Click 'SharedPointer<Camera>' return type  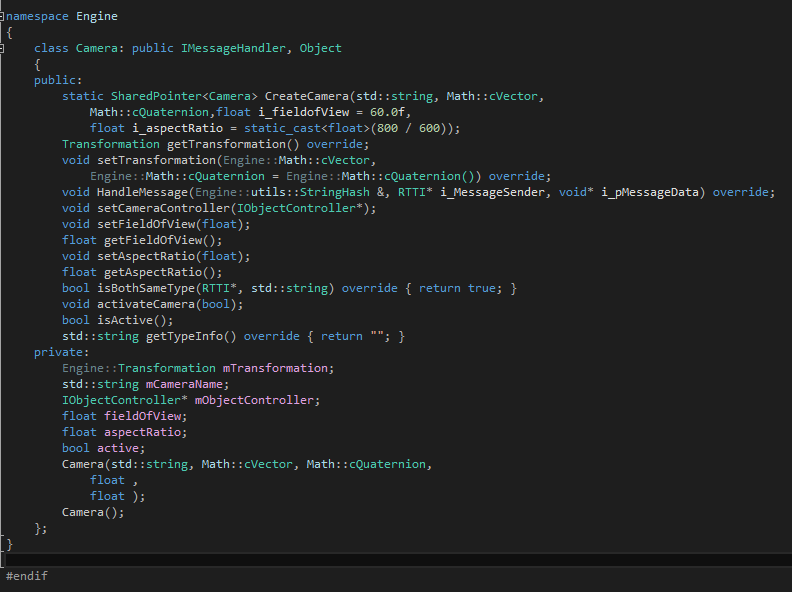[184, 96]
